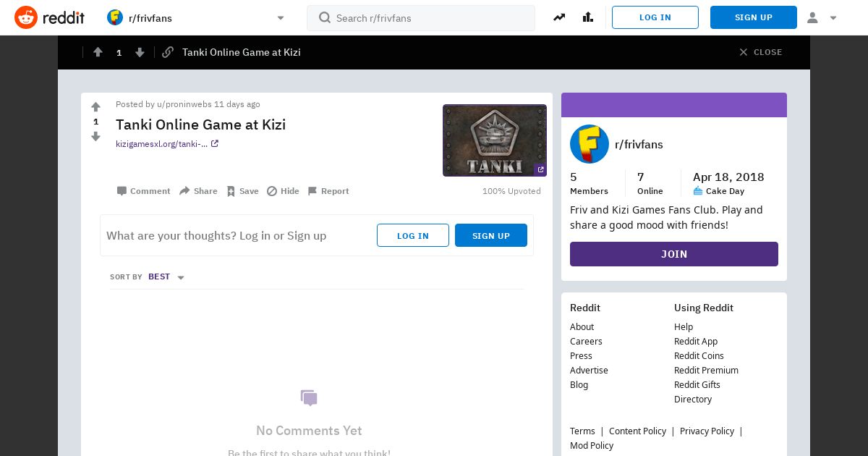The width and height of the screenshot is (868, 456).
Task: Click the search magnifier icon
Action: click(x=325, y=17)
